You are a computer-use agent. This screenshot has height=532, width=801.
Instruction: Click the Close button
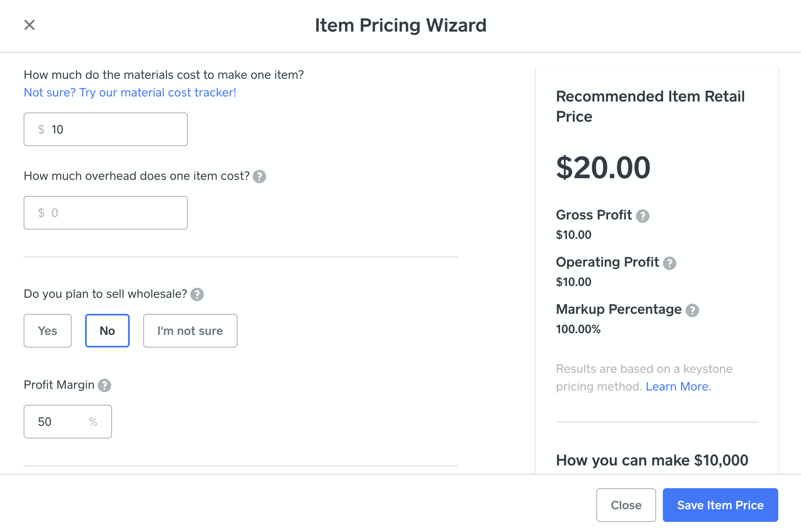coord(626,505)
